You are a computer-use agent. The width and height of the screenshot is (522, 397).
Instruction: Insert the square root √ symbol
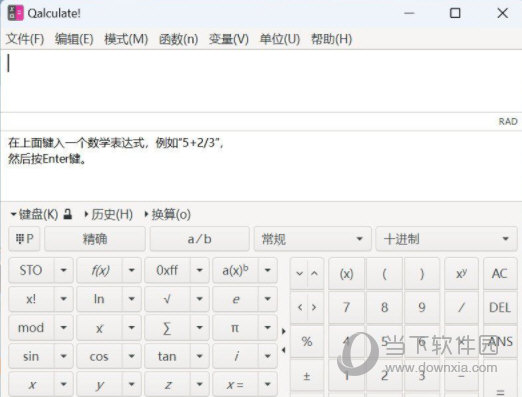click(x=167, y=299)
